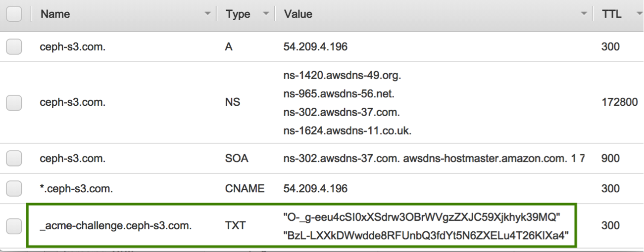Open the _acme-challenge.ceph-s3.com. record name
Viewport: 644px width, 252px height.
116,226
